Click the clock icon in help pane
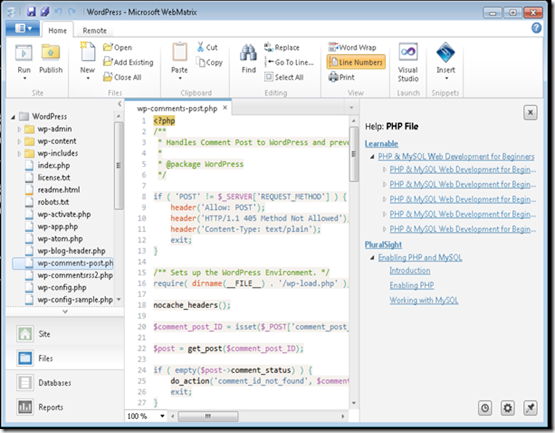This screenshot has height=433, width=555. click(x=485, y=408)
